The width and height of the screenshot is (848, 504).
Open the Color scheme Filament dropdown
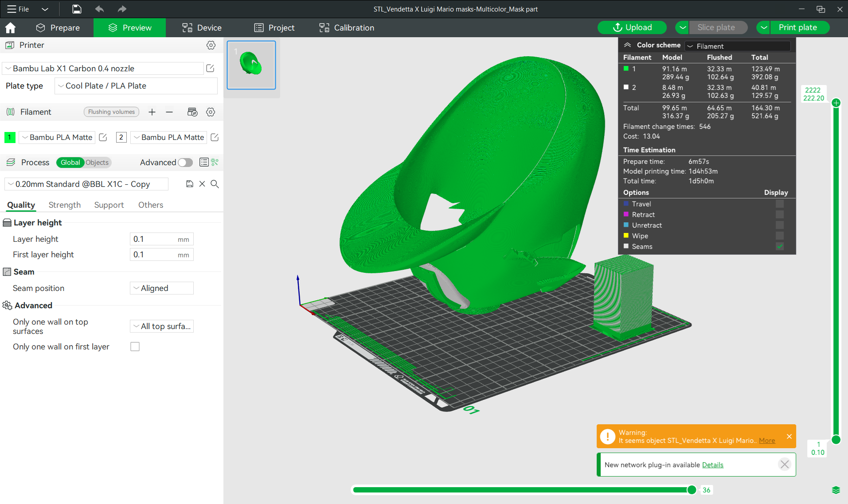[737, 46]
